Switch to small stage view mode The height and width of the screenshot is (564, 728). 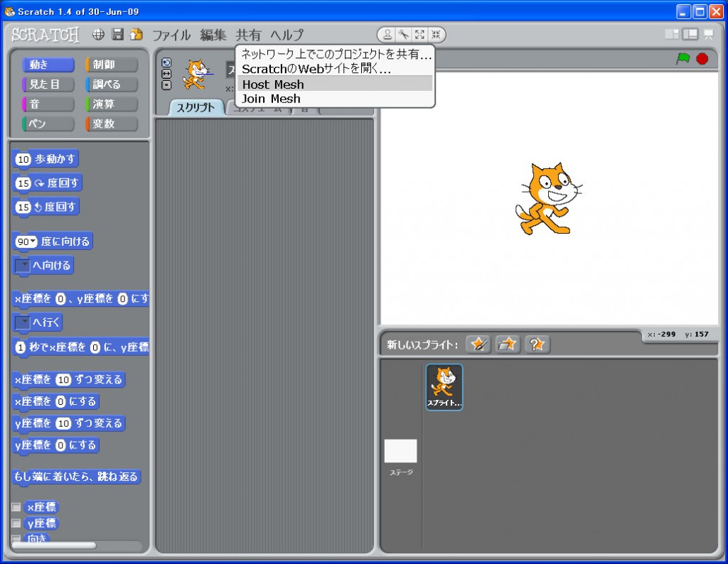(x=672, y=34)
